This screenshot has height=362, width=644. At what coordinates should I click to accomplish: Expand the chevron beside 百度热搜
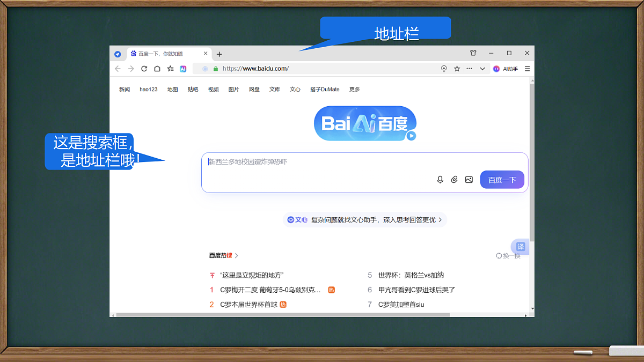pos(237,256)
